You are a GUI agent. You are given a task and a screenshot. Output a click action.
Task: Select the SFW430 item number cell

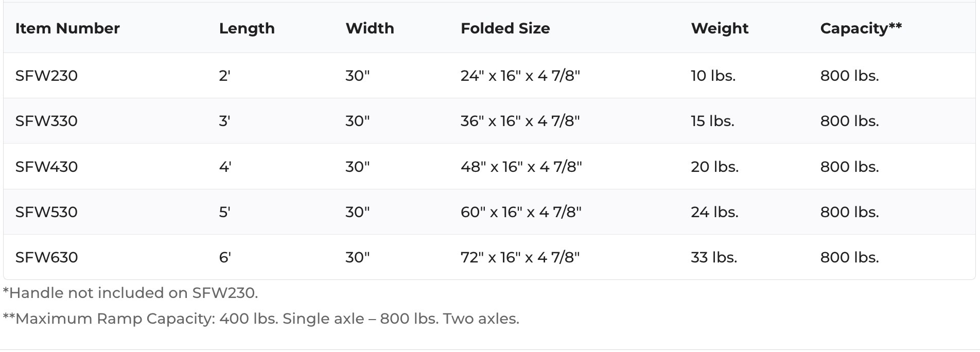(x=46, y=167)
